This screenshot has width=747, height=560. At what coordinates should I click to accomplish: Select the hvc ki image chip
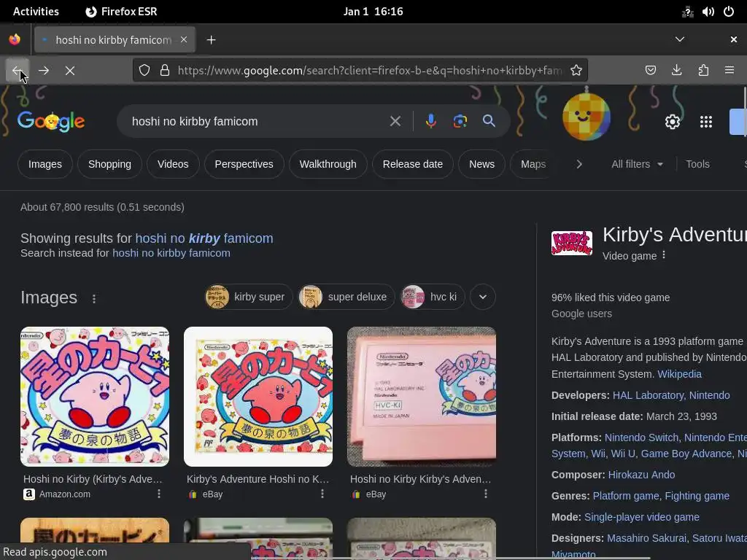coord(432,297)
